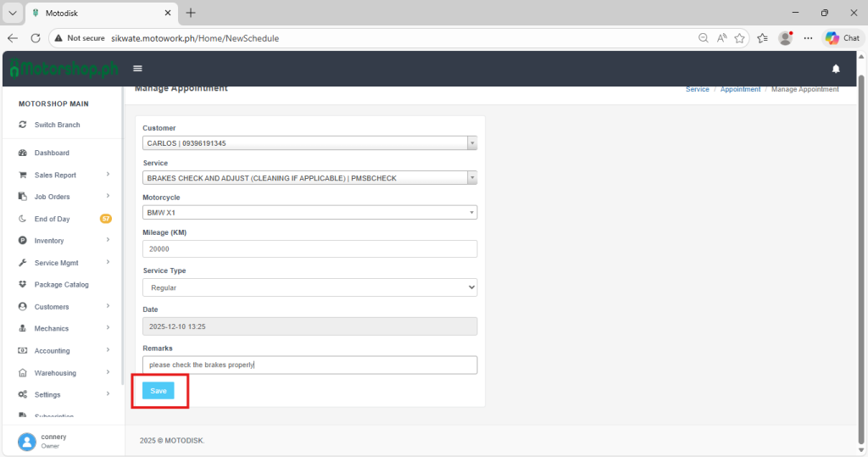
Task: Expand the Motorcycle dropdown list
Action: point(309,213)
